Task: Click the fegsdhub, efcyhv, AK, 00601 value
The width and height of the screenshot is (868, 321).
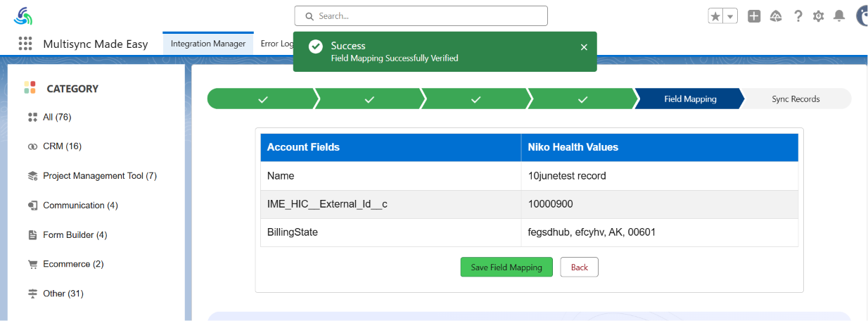Action: pos(592,232)
